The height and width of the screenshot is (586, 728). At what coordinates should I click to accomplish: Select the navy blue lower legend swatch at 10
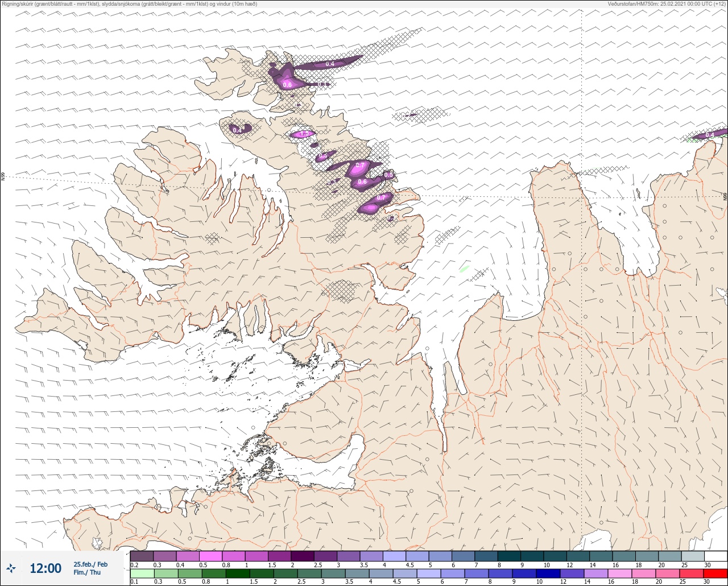click(x=548, y=573)
